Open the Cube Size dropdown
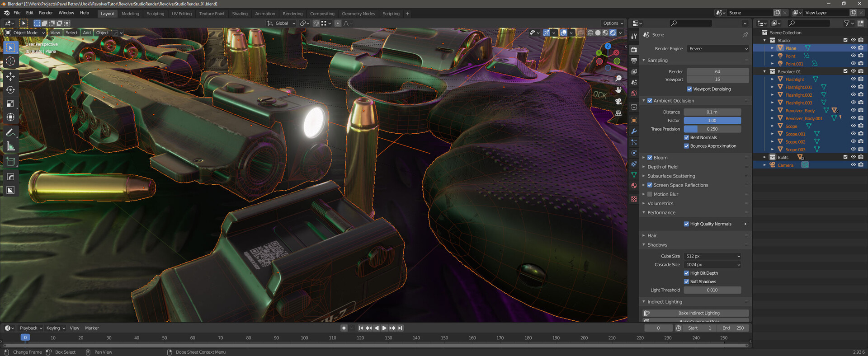Viewport: 868px width, 356px height. tap(712, 256)
